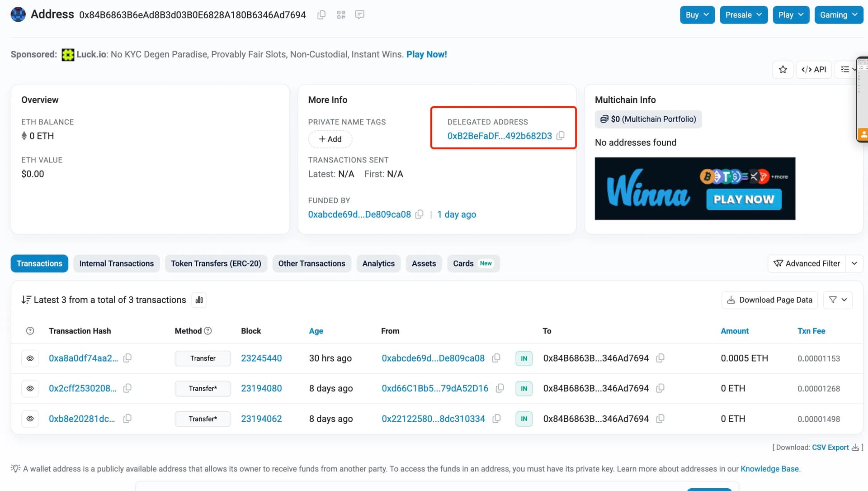Open the address comments icon
The image size is (868, 491).
point(360,15)
